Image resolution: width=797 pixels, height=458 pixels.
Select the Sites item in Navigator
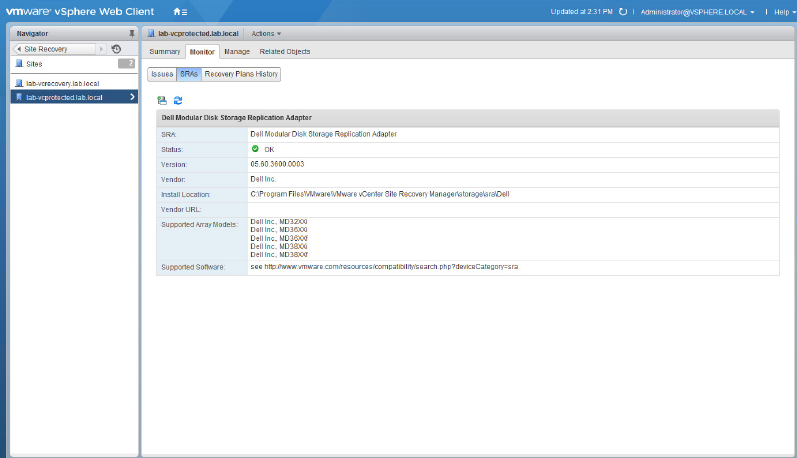(x=34, y=64)
